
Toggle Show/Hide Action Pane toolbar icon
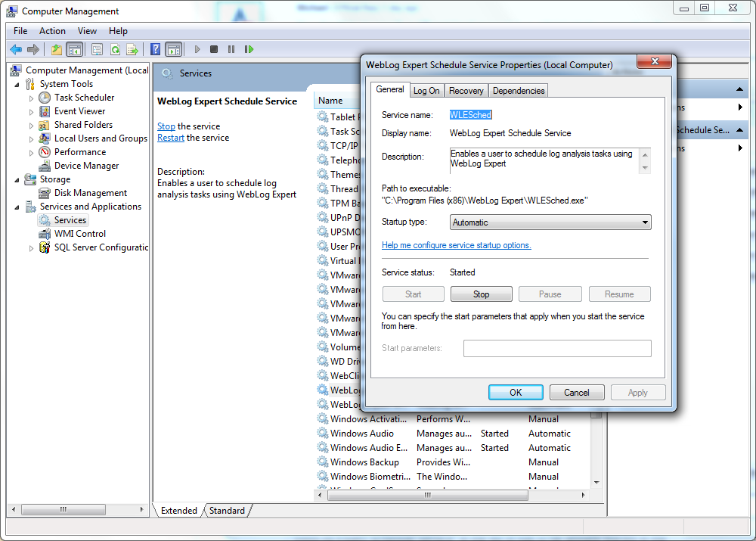pos(174,49)
